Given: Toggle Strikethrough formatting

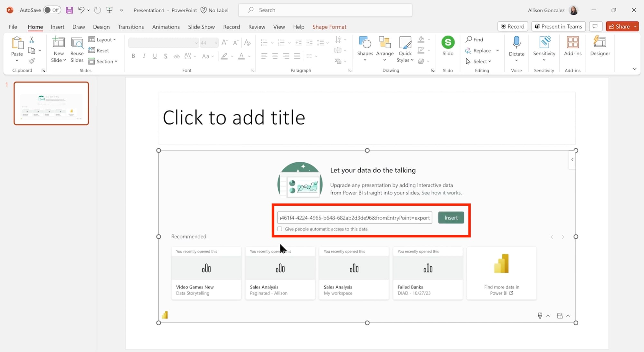Looking at the screenshot, I should 176,56.
